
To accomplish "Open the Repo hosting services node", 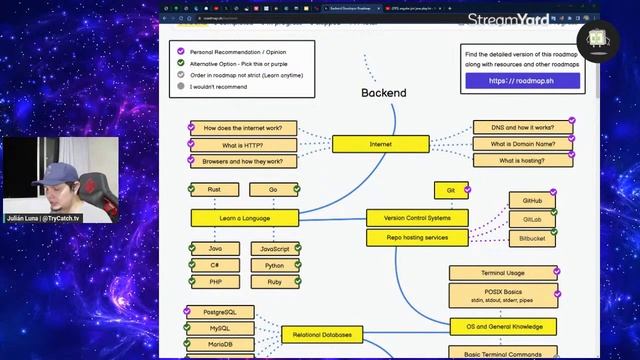I will tap(417, 238).
